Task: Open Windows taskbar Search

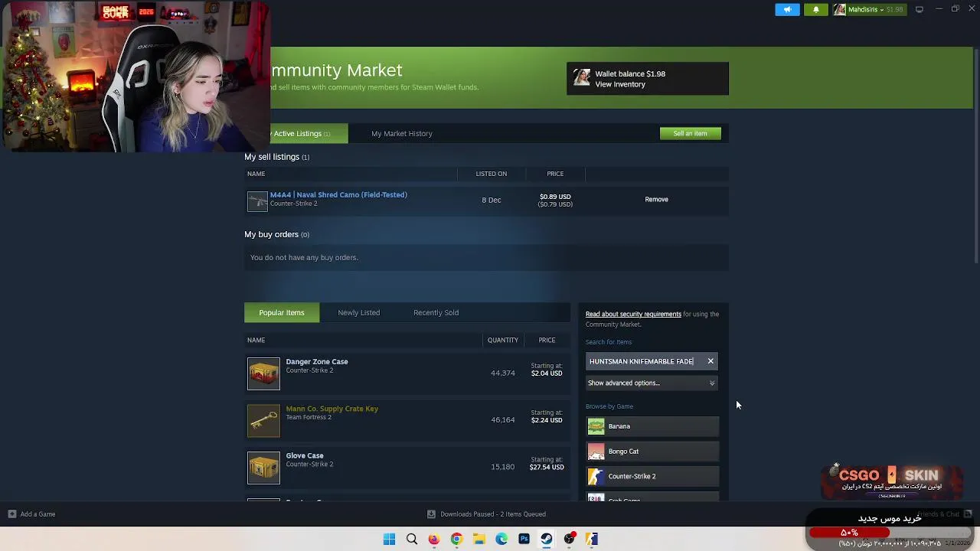Action: click(x=412, y=539)
